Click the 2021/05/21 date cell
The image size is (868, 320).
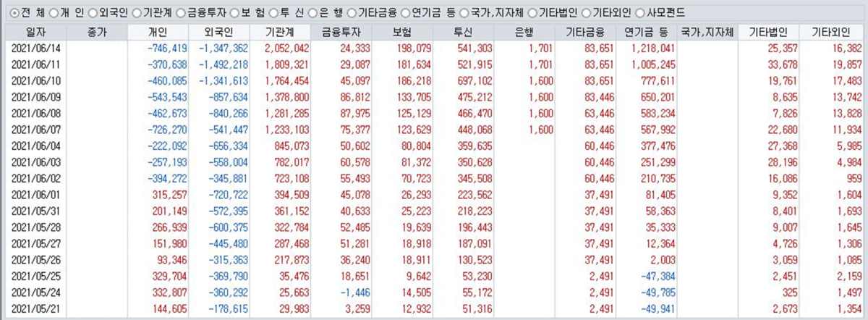pos(35,310)
